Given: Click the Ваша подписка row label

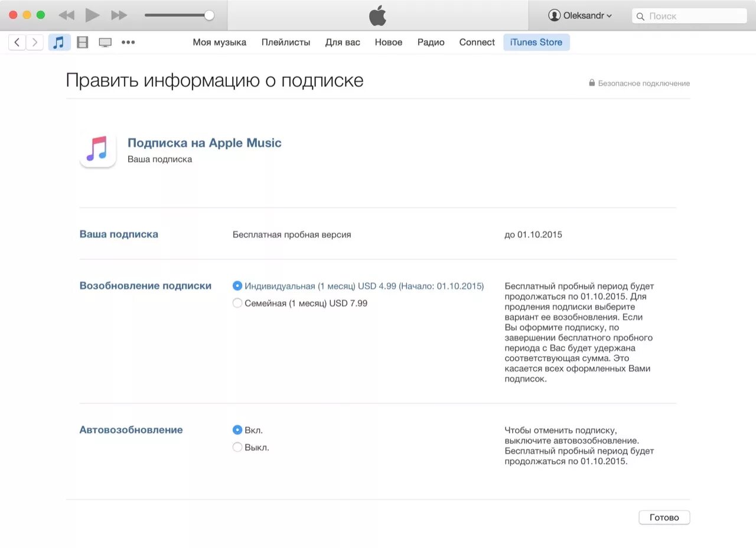Looking at the screenshot, I should [119, 234].
